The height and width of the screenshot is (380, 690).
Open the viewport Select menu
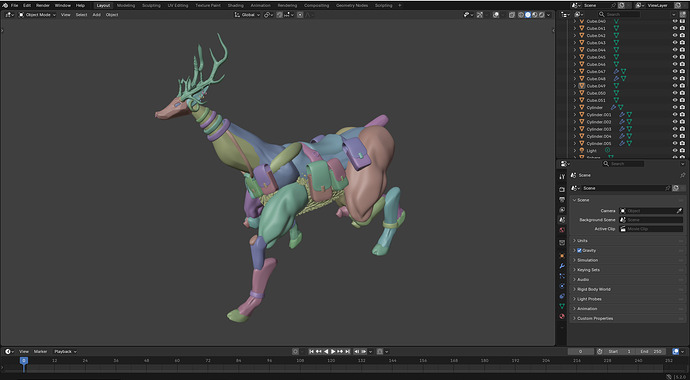(x=81, y=15)
